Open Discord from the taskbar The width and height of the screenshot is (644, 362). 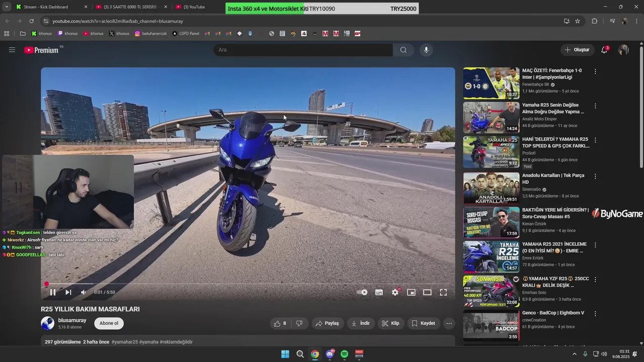click(330, 354)
